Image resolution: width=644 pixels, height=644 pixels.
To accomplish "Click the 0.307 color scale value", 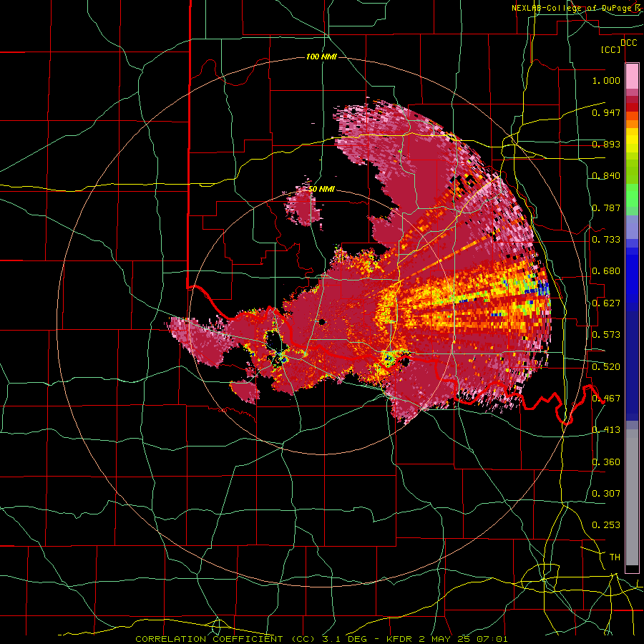I will click(x=606, y=494).
